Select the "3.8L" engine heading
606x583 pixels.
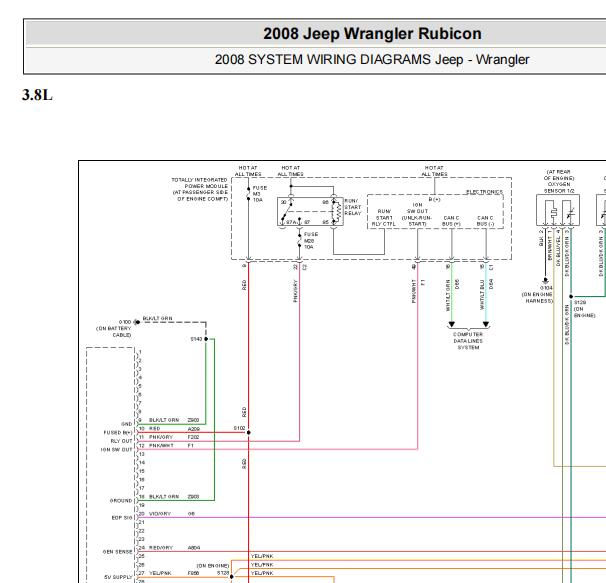(37, 95)
